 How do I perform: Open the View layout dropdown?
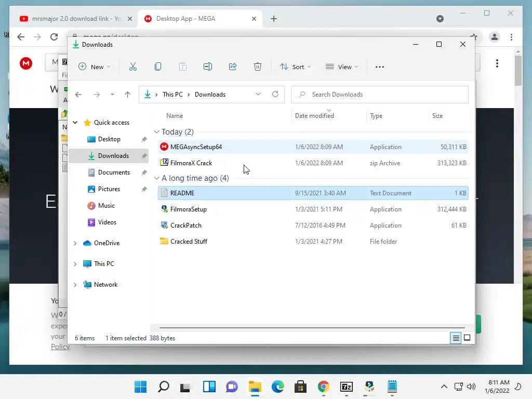342,67
